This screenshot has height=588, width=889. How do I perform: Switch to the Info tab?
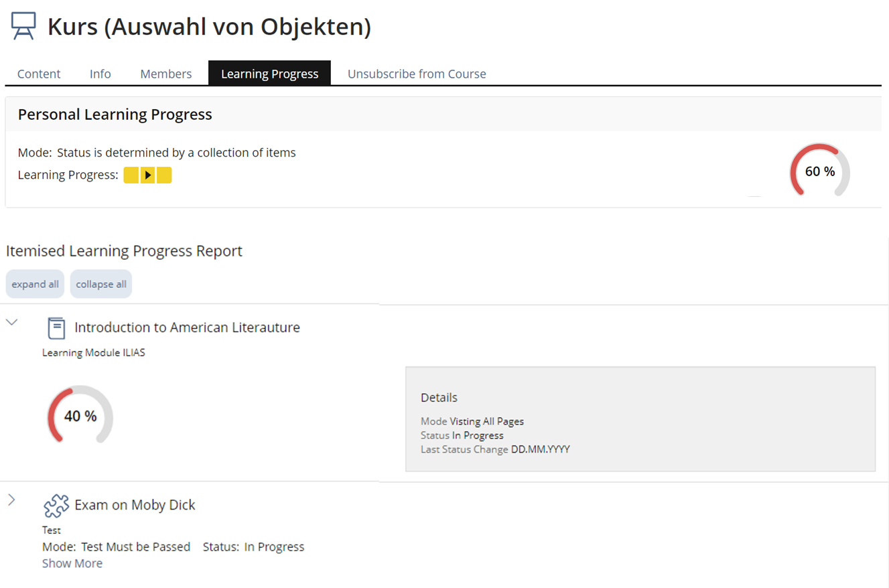coord(100,74)
